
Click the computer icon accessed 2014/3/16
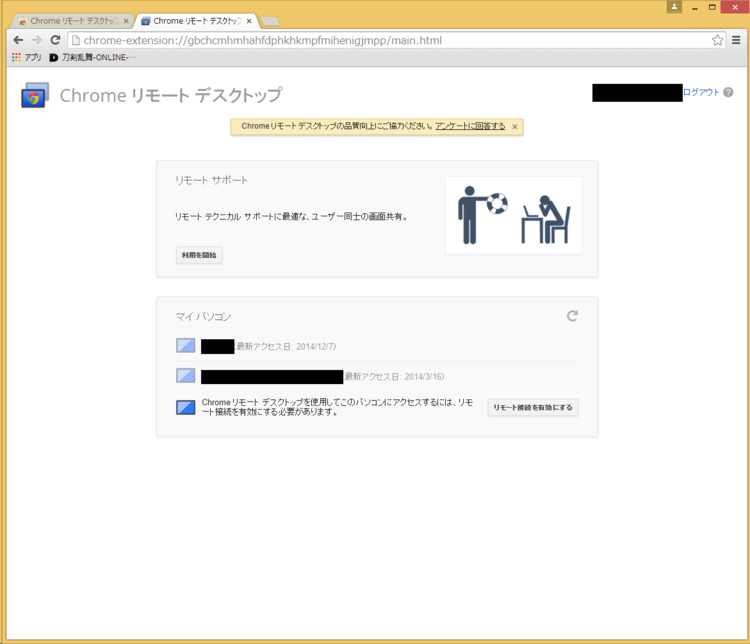[x=186, y=376]
